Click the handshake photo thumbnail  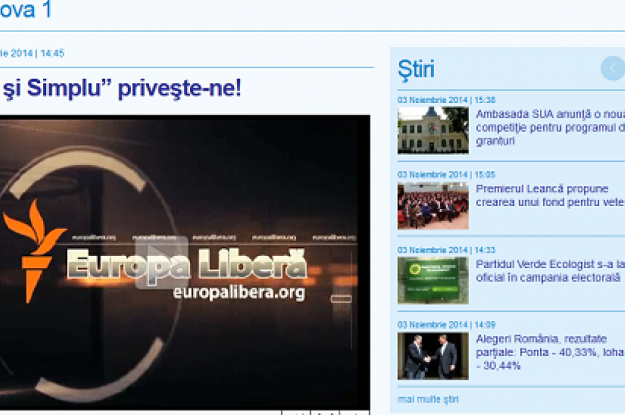433,356
